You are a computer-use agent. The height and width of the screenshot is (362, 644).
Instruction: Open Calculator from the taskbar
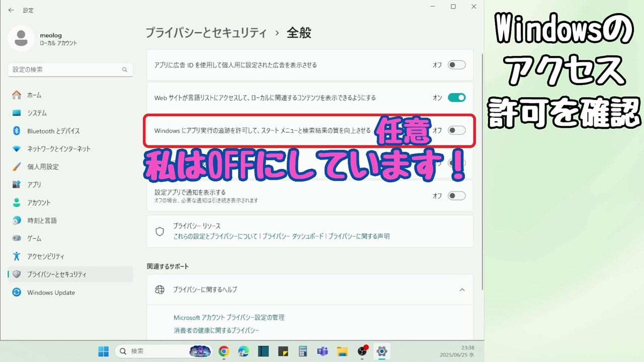coord(303,351)
